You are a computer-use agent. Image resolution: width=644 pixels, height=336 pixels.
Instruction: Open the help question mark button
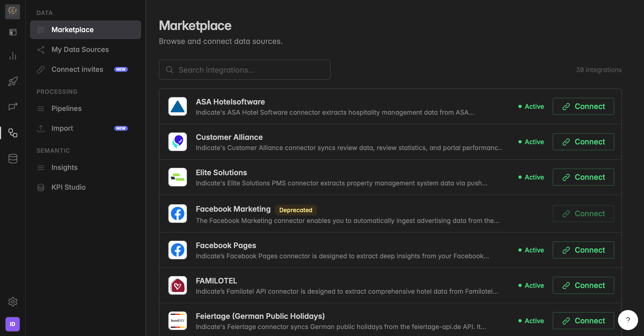click(628, 320)
